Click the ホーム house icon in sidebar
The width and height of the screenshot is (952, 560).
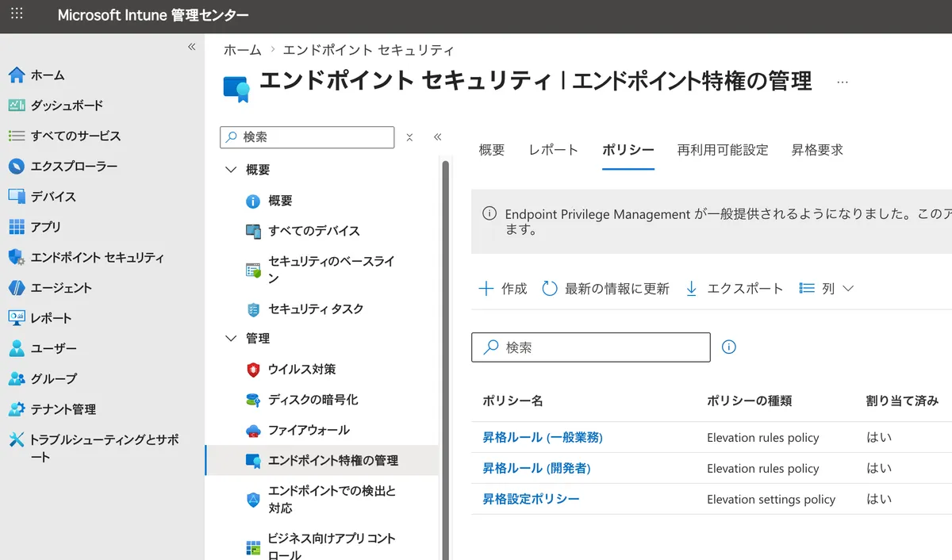pos(17,75)
